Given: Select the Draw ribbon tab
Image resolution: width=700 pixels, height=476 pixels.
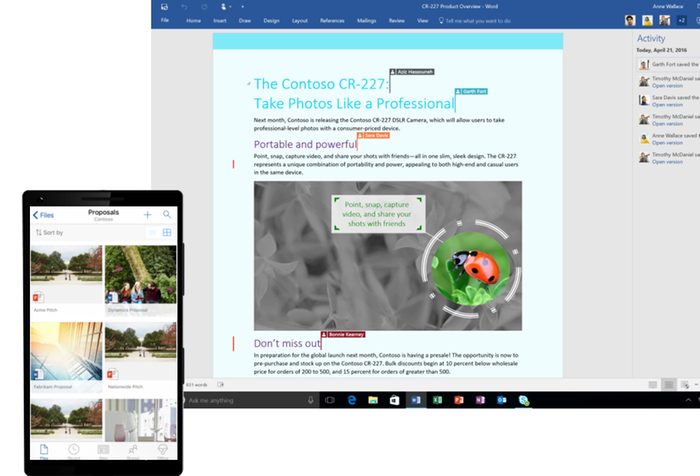Looking at the screenshot, I should (x=245, y=21).
